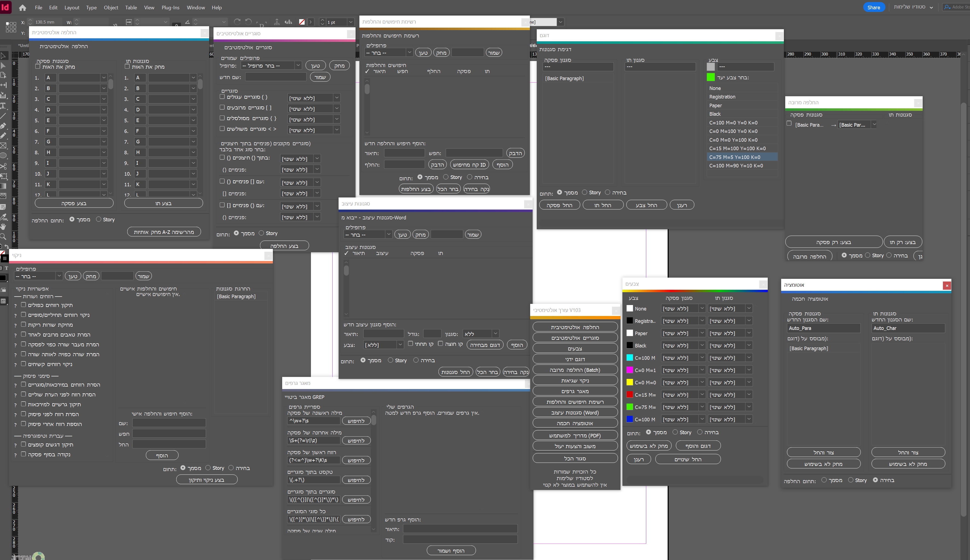Open the Plug-Ins menu
Image resolution: width=970 pixels, height=560 pixels.
[170, 7]
